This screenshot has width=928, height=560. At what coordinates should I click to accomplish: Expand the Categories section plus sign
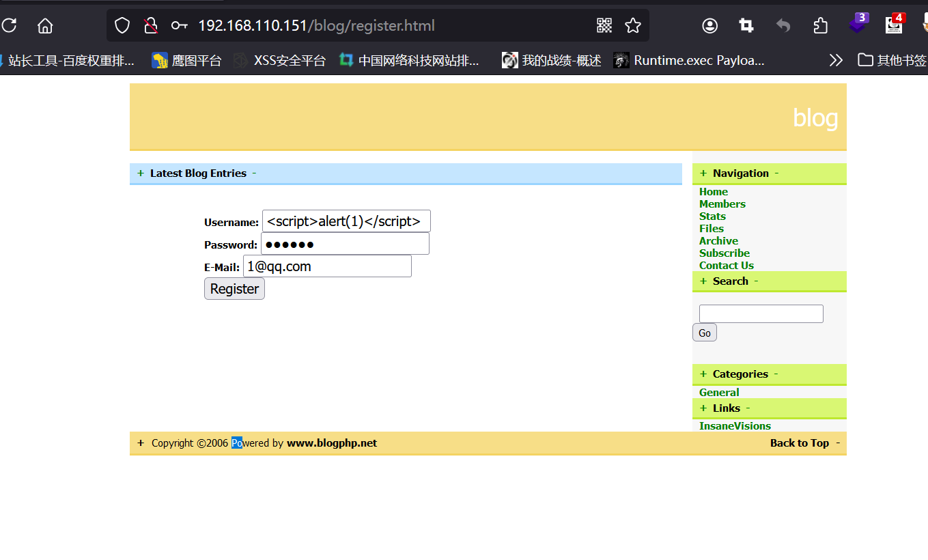click(x=703, y=374)
